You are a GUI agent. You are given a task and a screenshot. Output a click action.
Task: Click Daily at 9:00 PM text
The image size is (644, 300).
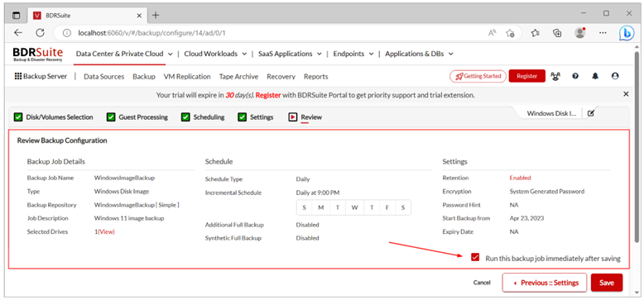click(318, 193)
